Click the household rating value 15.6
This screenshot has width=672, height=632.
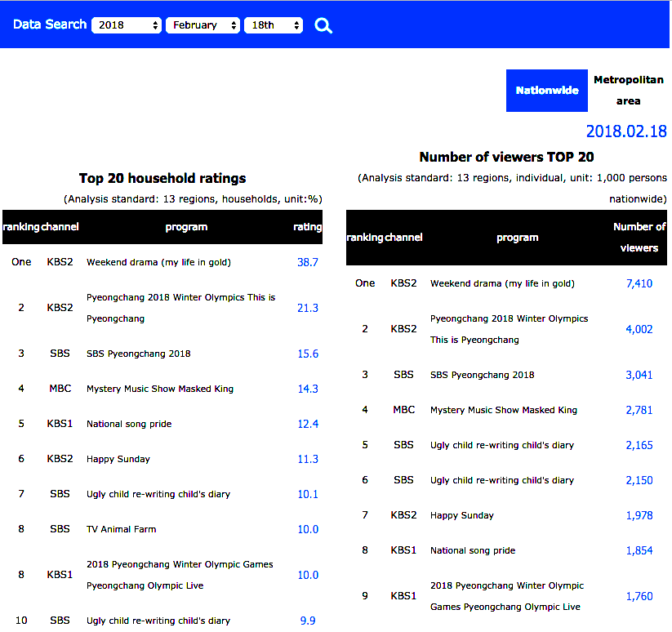click(x=308, y=354)
